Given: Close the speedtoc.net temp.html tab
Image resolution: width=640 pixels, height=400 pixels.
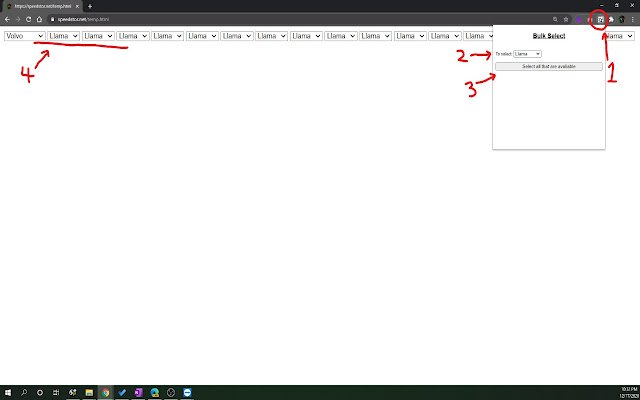Looking at the screenshot, I should click(x=77, y=6).
